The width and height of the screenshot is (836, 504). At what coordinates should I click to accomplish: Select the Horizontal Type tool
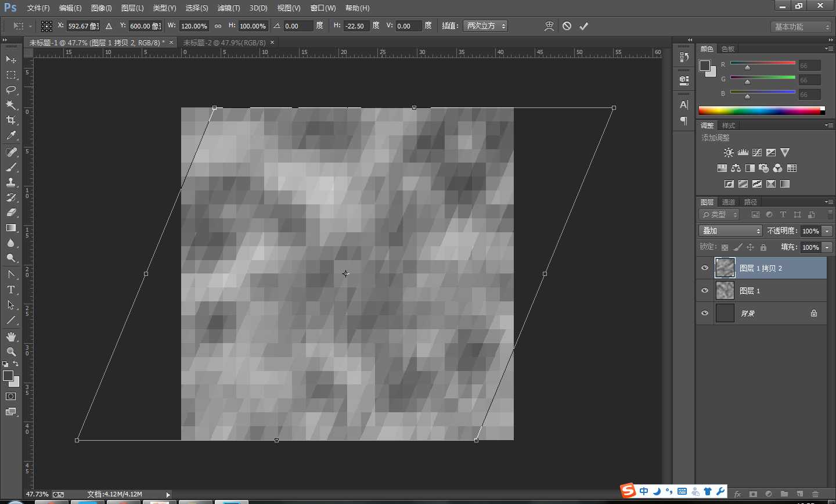(11, 290)
